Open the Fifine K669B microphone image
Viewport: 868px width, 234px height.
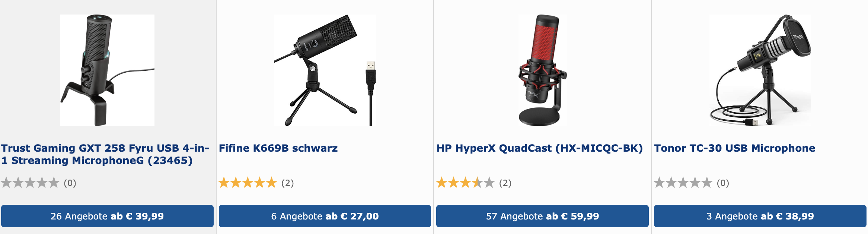325,70
